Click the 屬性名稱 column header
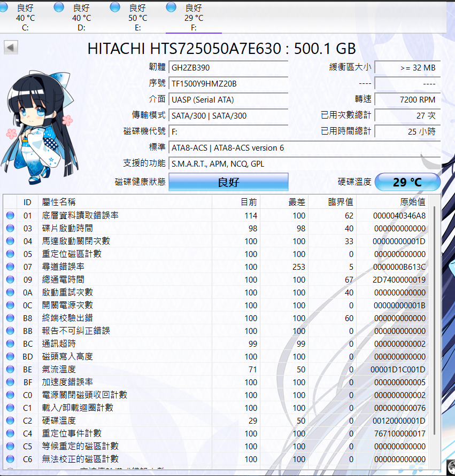 tap(125, 202)
